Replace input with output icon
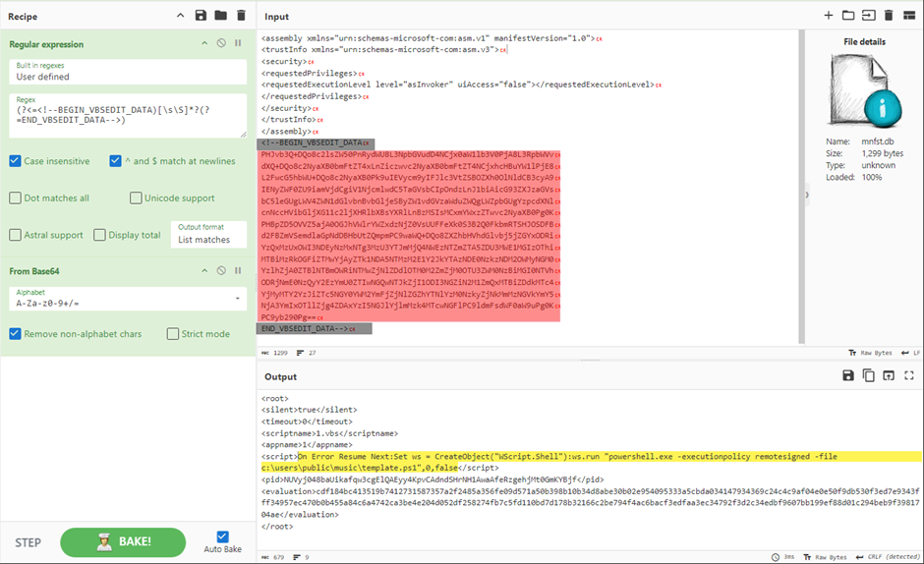Screen dimensions: 924x564 click(889, 375)
